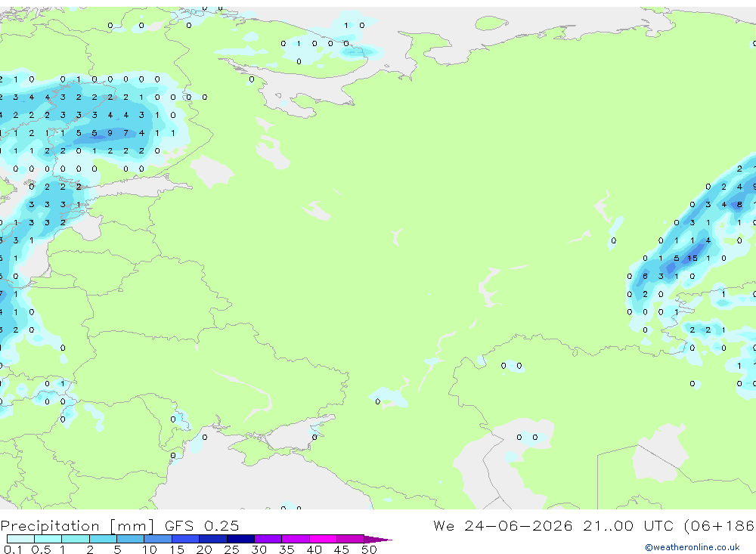This screenshot has height=554, width=756.
Task: Select the 35–40 mm violet legend swatch
Action: (295, 539)
